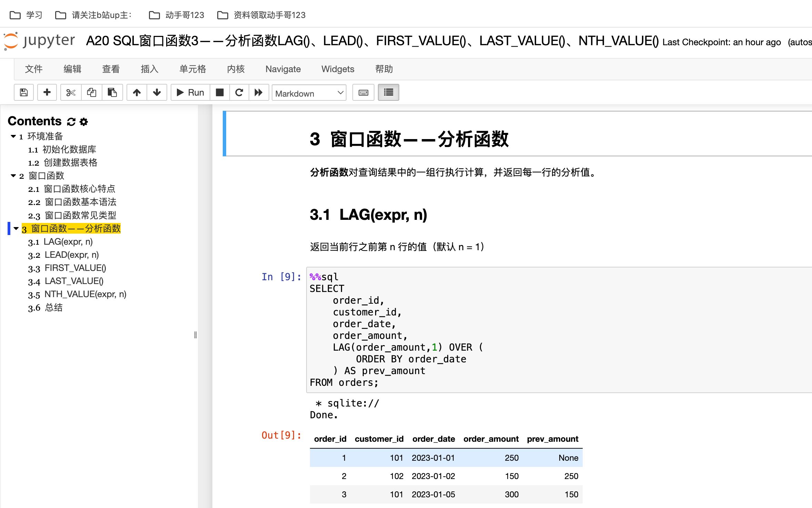
Task: Refresh the Contents sidebar
Action: [x=71, y=121]
